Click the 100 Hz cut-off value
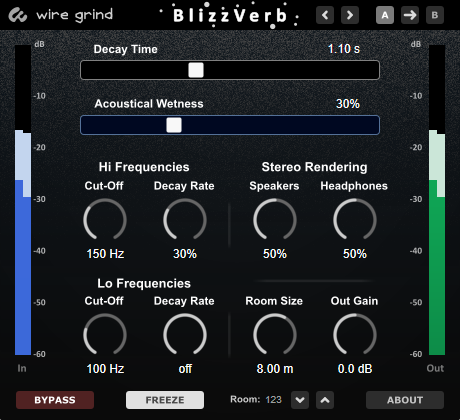Image resolution: width=460 pixels, height=420 pixels. pos(105,369)
